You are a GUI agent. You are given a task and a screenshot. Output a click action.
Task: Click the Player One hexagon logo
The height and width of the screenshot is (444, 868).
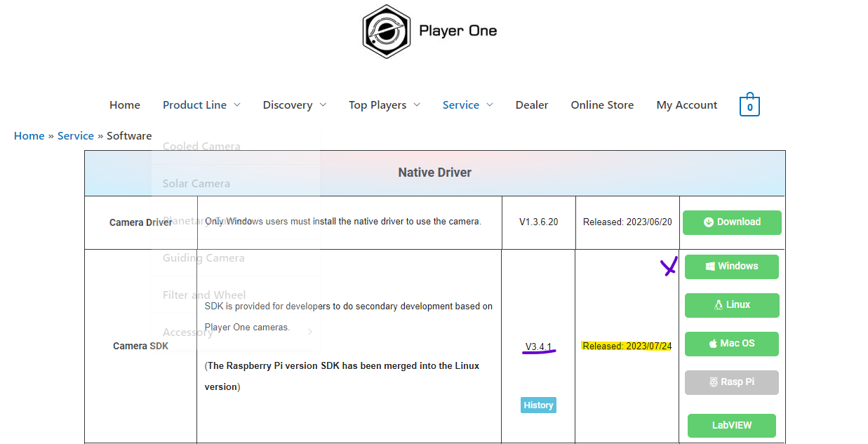pyautogui.click(x=386, y=31)
